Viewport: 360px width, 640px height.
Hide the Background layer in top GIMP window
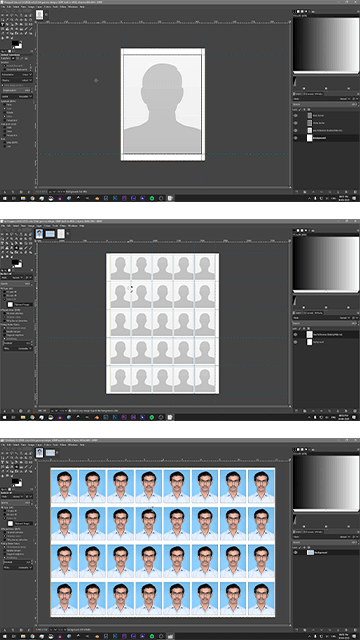(x=296, y=138)
